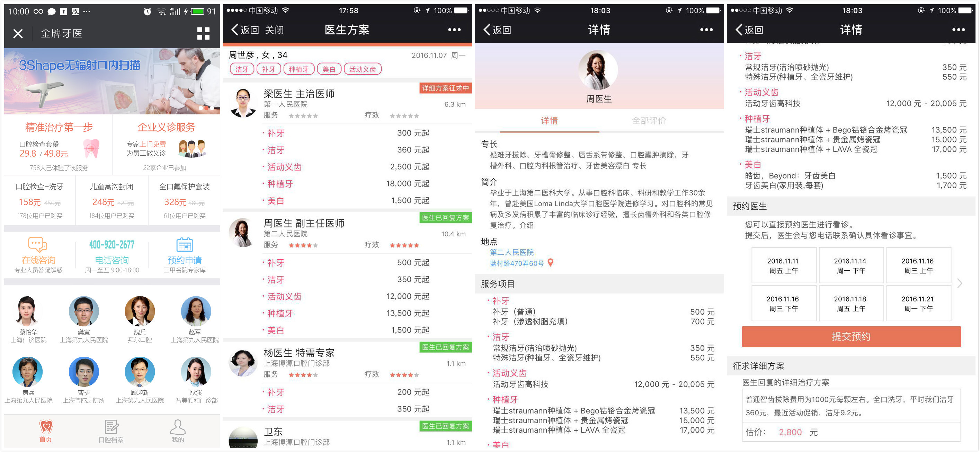Choose appointment slot 2016.11.16 周三 下午
This screenshot has height=452, width=980.
coord(784,304)
